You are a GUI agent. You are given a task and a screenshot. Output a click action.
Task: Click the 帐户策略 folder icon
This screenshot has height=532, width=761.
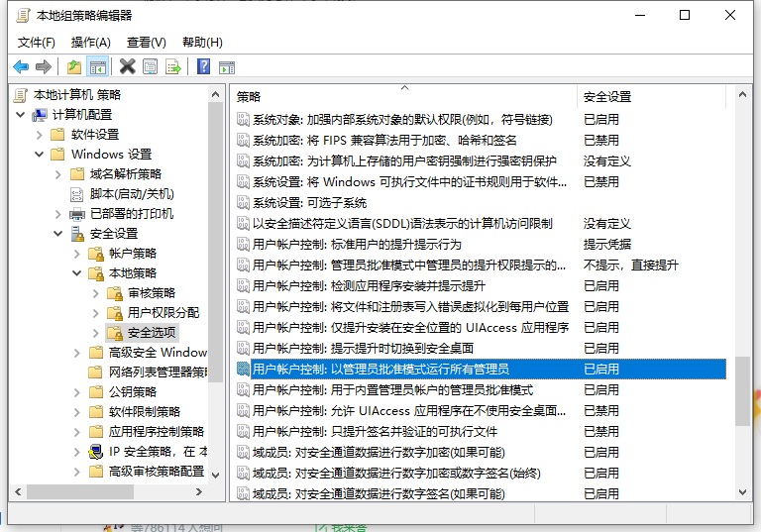(x=96, y=254)
